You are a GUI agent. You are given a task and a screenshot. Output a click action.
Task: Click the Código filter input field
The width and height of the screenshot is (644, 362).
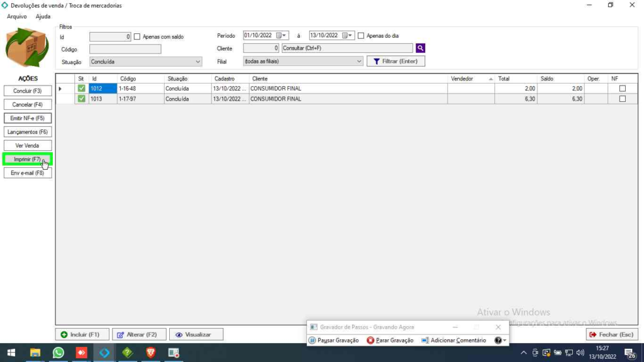pyautogui.click(x=125, y=49)
